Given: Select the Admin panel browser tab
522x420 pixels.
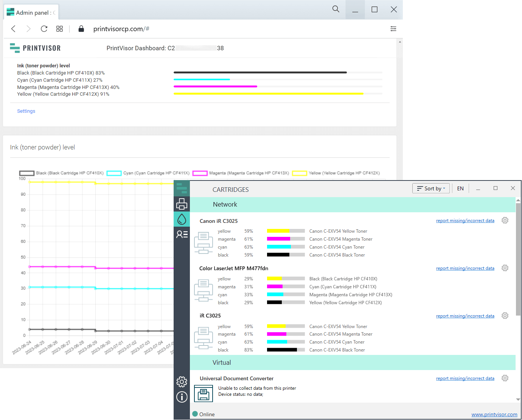Looking at the screenshot, I should [x=32, y=12].
